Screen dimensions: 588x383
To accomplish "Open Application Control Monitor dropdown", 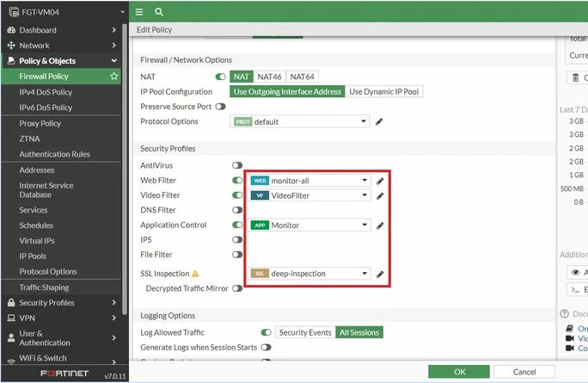I will pyautogui.click(x=309, y=225).
